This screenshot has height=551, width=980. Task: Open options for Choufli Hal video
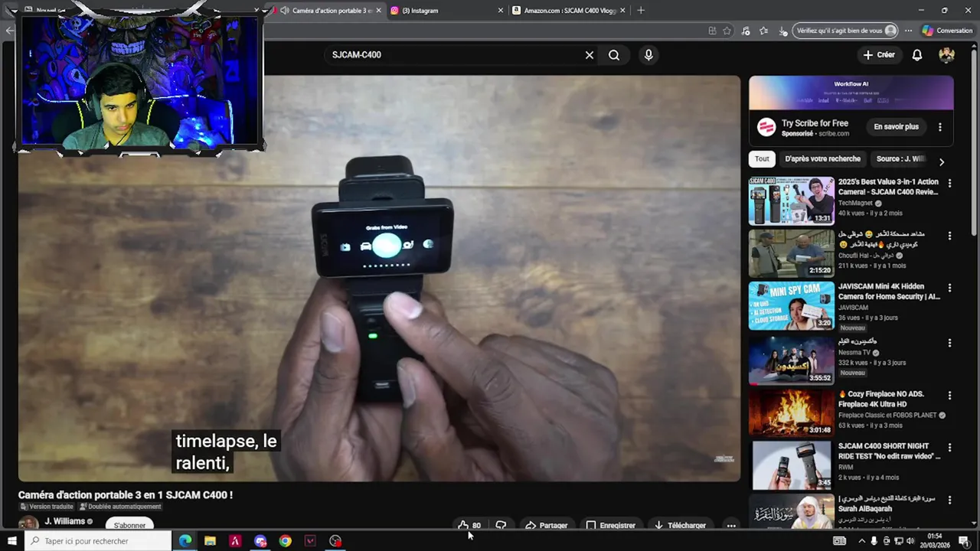(x=949, y=236)
